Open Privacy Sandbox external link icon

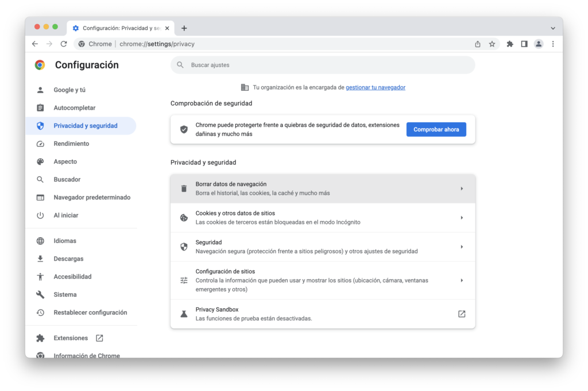click(462, 314)
